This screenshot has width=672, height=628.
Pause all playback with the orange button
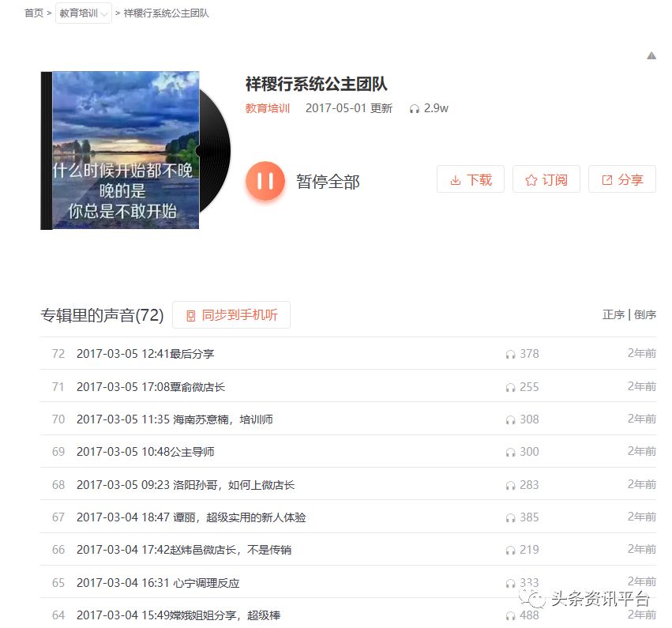click(x=265, y=181)
